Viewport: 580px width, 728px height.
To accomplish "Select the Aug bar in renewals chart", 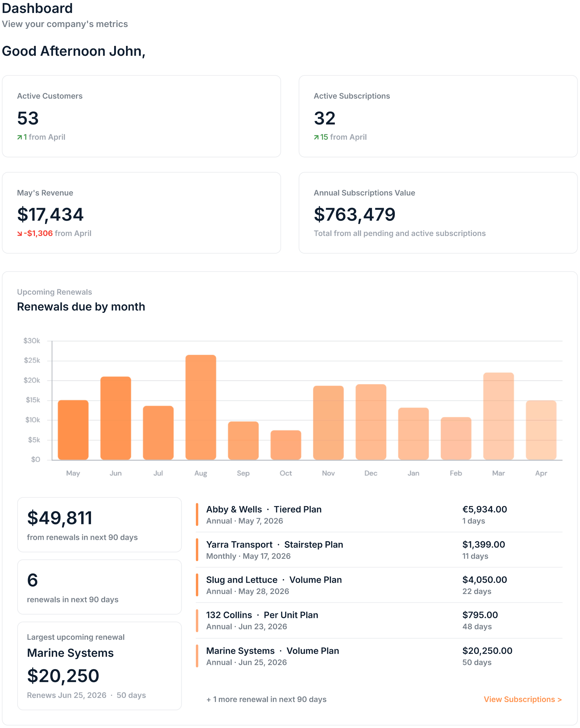I will point(201,407).
